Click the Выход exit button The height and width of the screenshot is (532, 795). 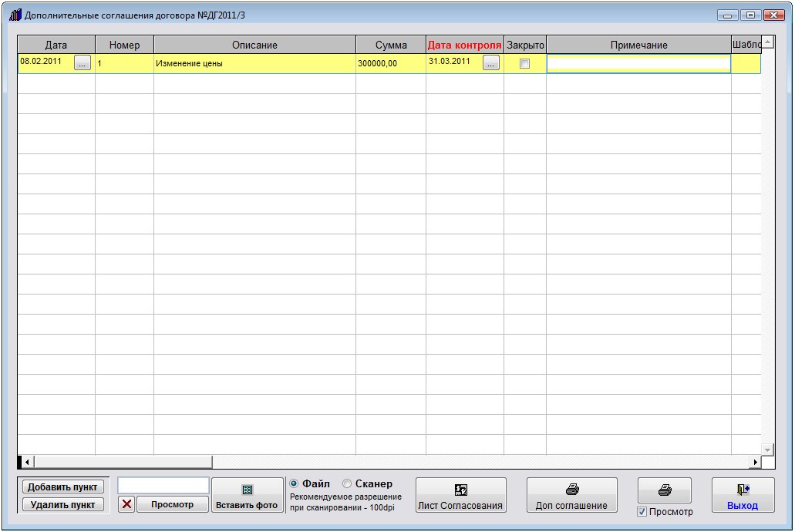743,495
